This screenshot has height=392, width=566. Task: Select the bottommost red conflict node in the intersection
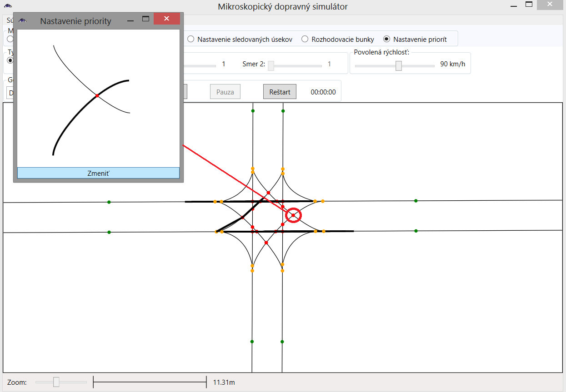pyautogui.click(x=266, y=243)
